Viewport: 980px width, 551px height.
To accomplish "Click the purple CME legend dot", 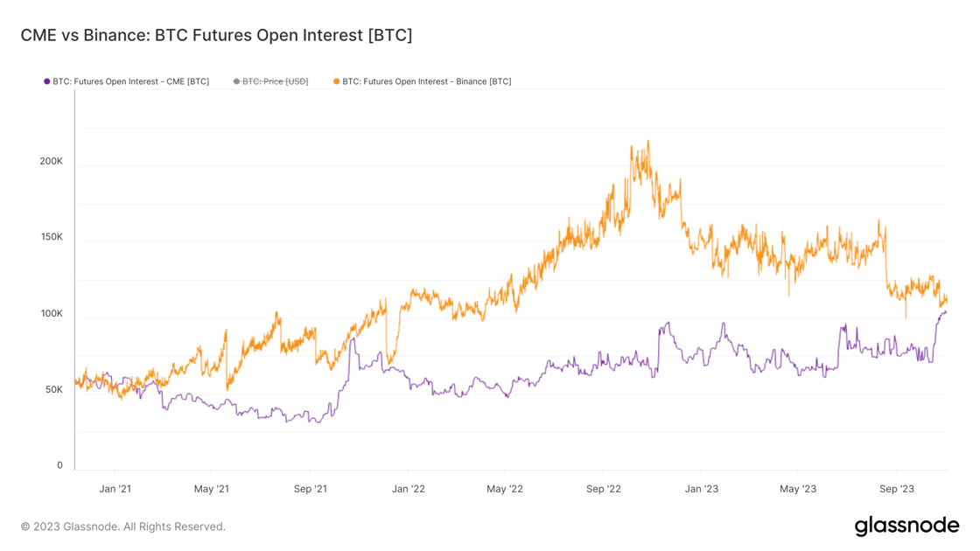I will tap(47, 82).
